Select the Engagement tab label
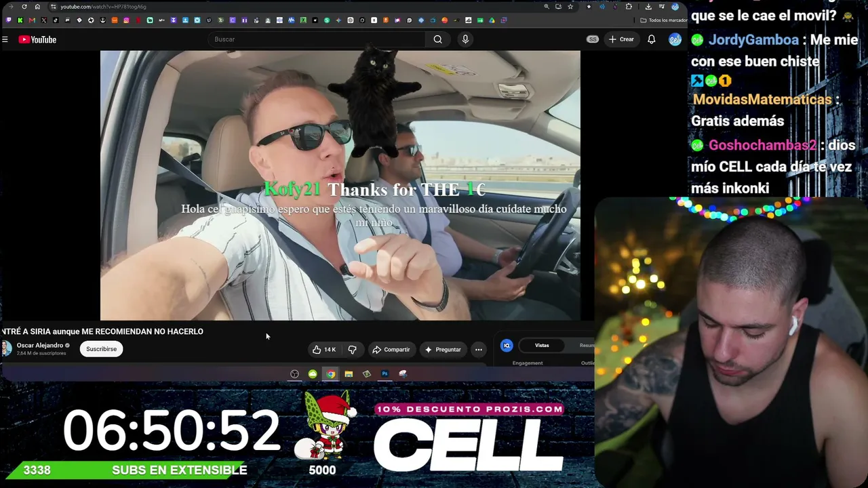The height and width of the screenshot is (488, 868). (x=528, y=363)
